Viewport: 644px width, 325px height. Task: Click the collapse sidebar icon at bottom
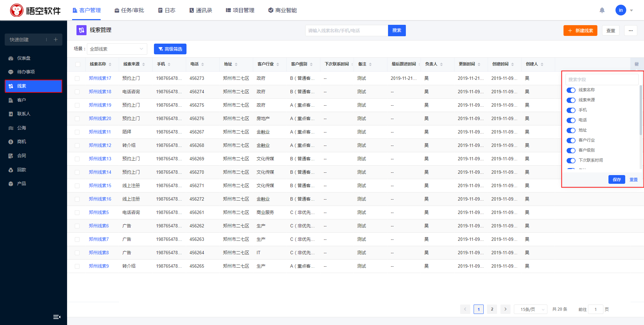tap(57, 317)
